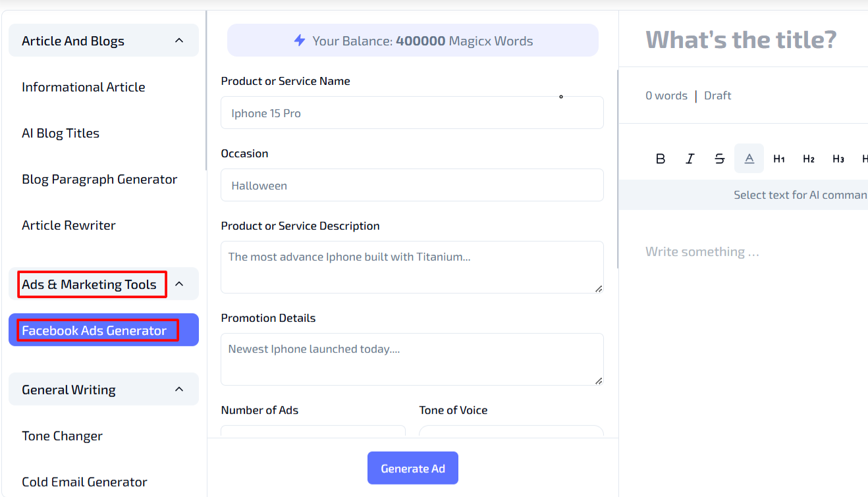Click the Product or Service Name field
This screenshot has height=497, width=868.
pyautogui.click(x=412, y=113)
